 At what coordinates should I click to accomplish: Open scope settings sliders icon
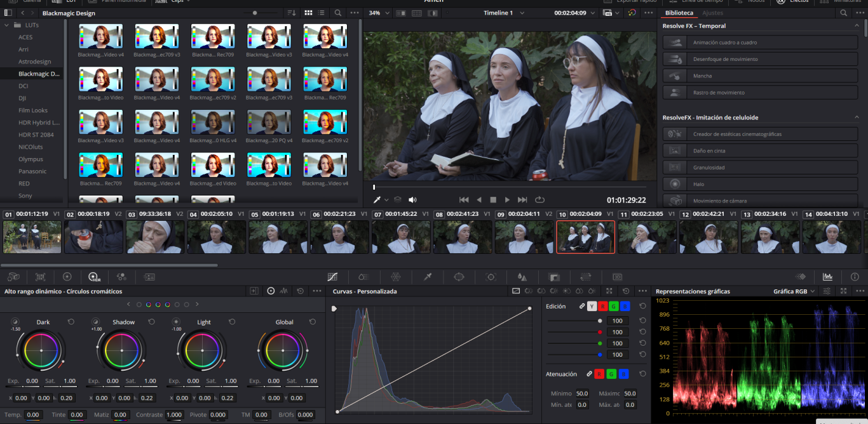click(x=827, y=291)
